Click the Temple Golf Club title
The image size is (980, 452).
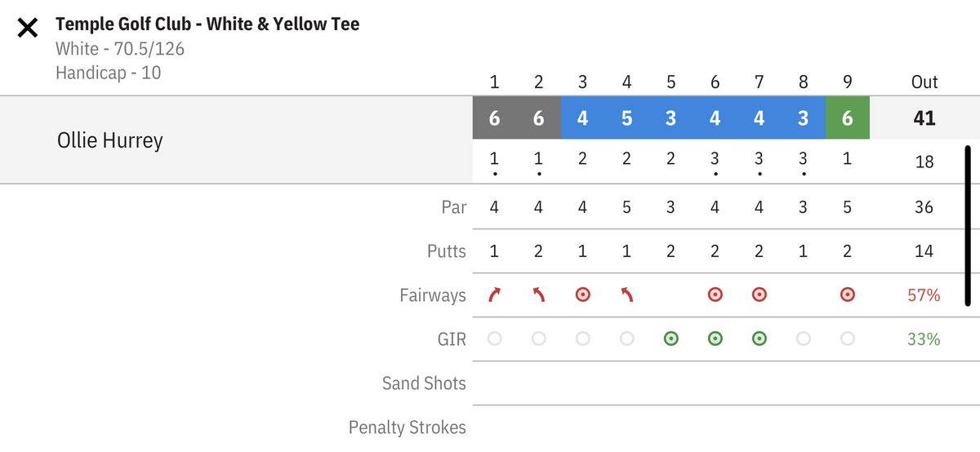point(207,24)
